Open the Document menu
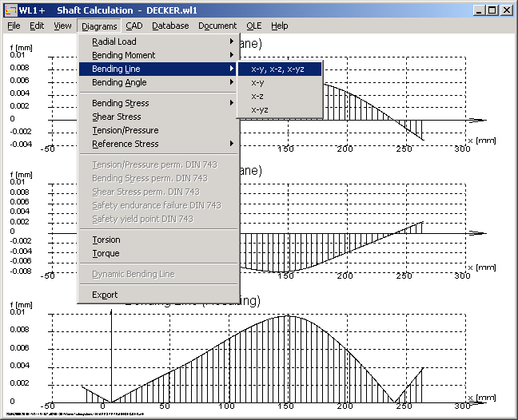The height and width of the screenshot is (420, 518). click(217, 26)
